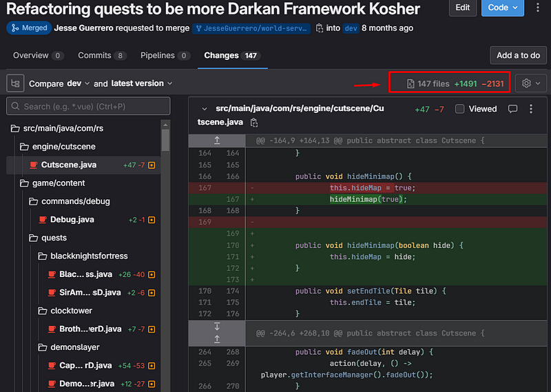Click the Edit button
The height and width of the screenshot is (392, 551).
coord(463,8)
